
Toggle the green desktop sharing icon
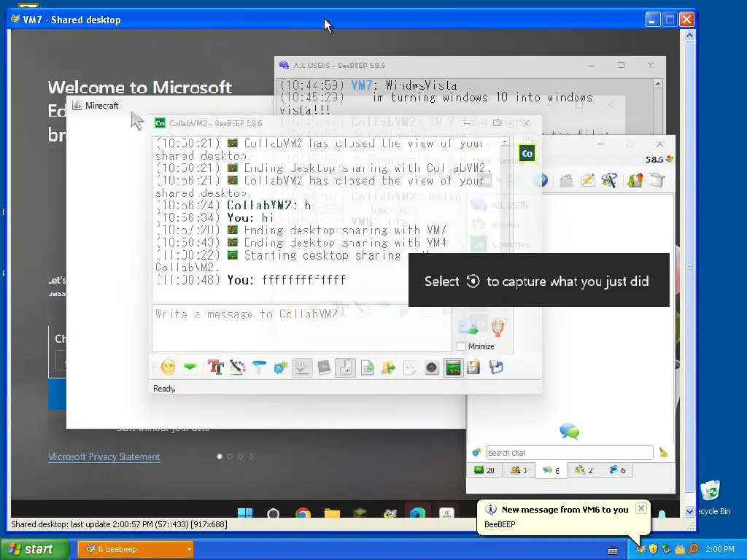[x=453, y=367]
